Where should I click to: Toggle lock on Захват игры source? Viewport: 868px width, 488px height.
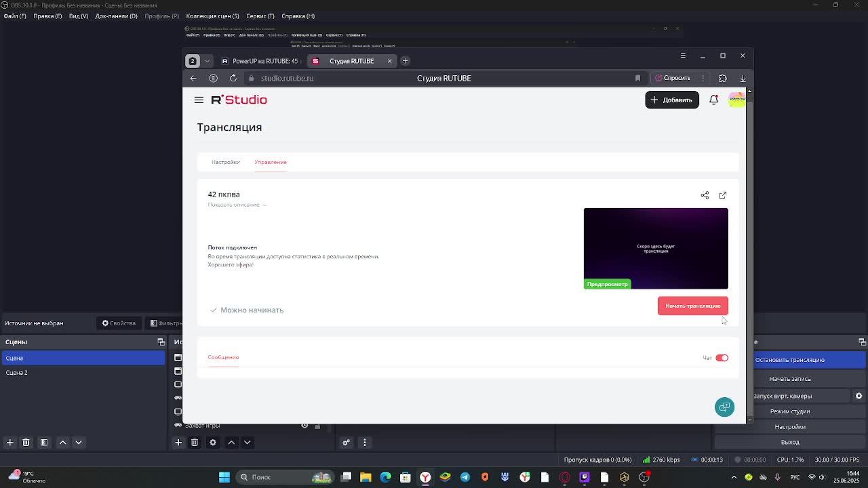coord(317,426)
